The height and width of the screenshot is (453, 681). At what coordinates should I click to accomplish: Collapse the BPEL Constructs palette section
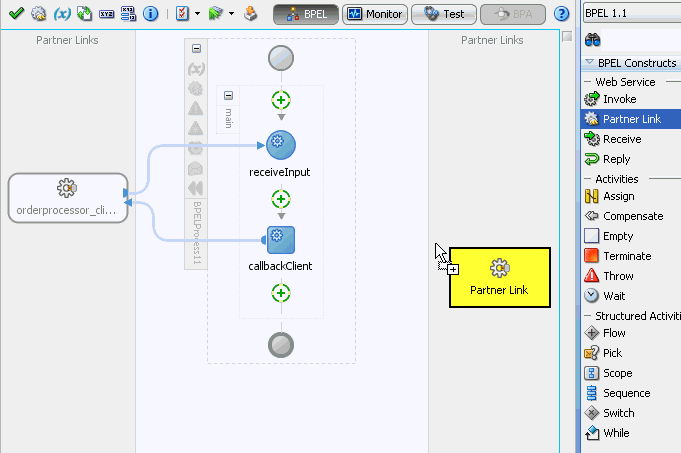(589, 62)
